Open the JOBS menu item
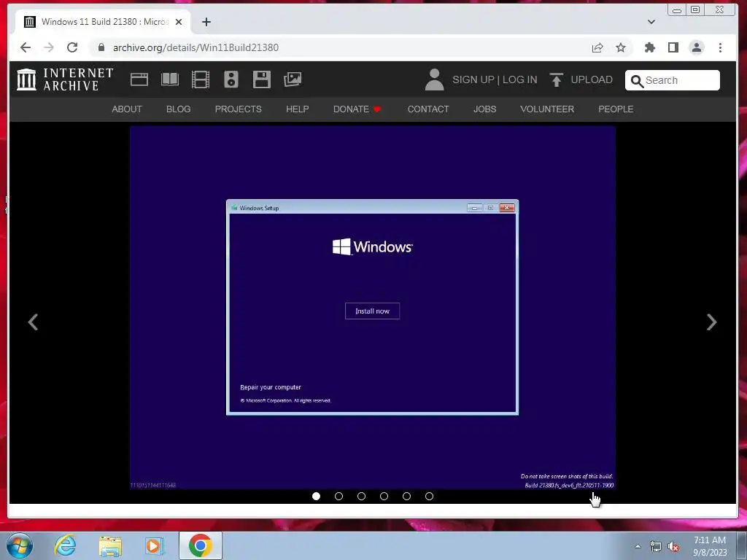The height and width of the screenshot is (560, 747). tap(484, 109)
